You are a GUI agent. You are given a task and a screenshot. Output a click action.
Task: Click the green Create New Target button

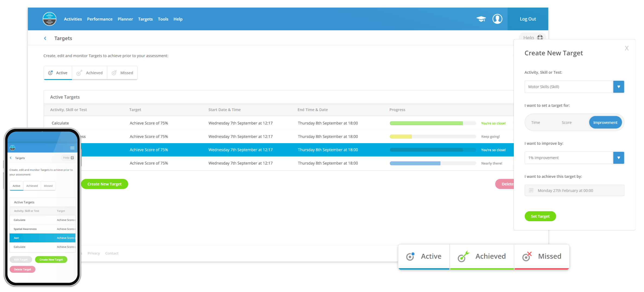tap(104, 184)
